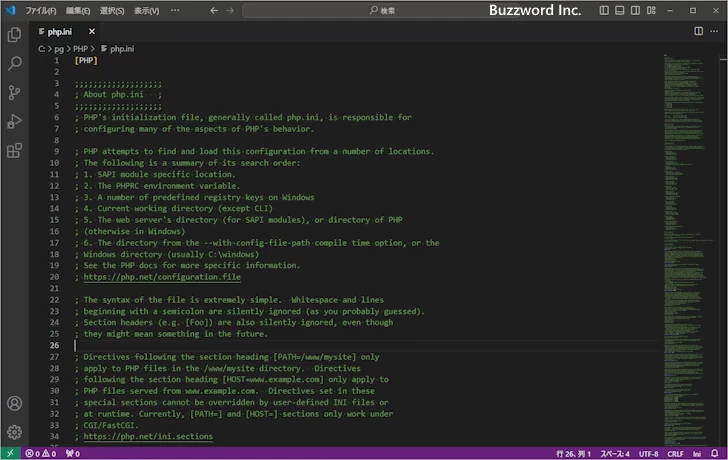Click line number 26 in gutter
The image size is (728, 460).
click(54, 345)
